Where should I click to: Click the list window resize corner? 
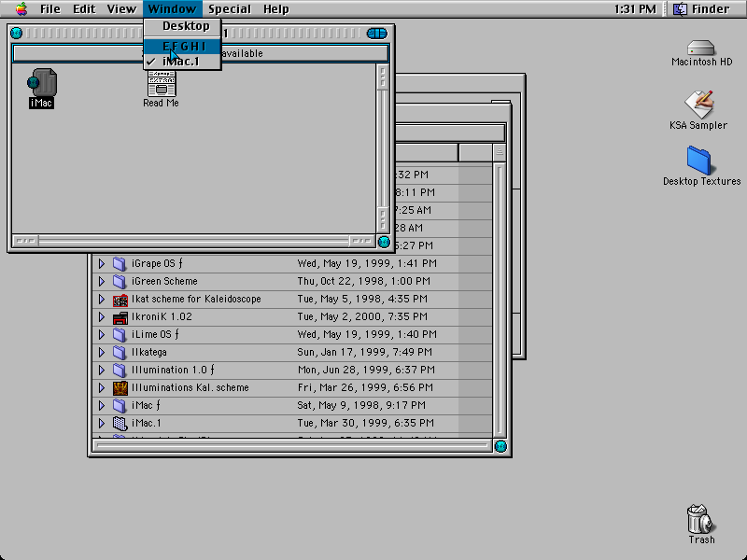500,446
